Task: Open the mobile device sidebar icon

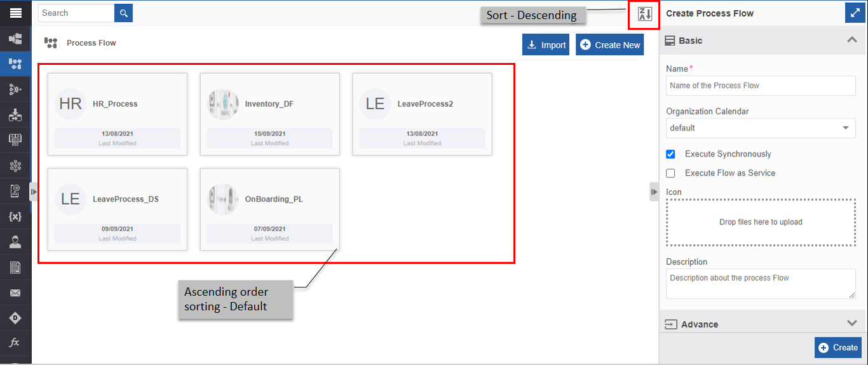Action: (x=15, y=191)
